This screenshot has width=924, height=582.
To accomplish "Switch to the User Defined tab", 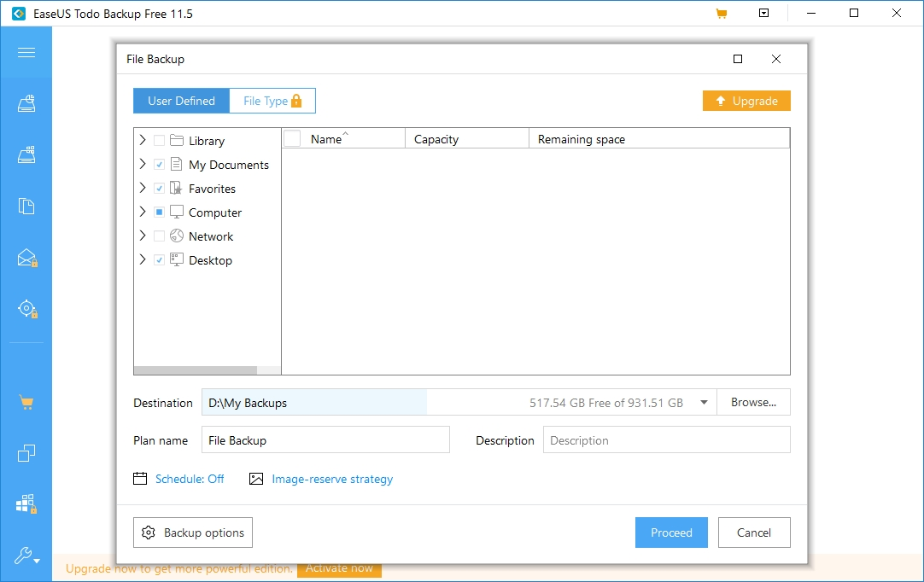I will pyautogui.click(x=181, y=101).
